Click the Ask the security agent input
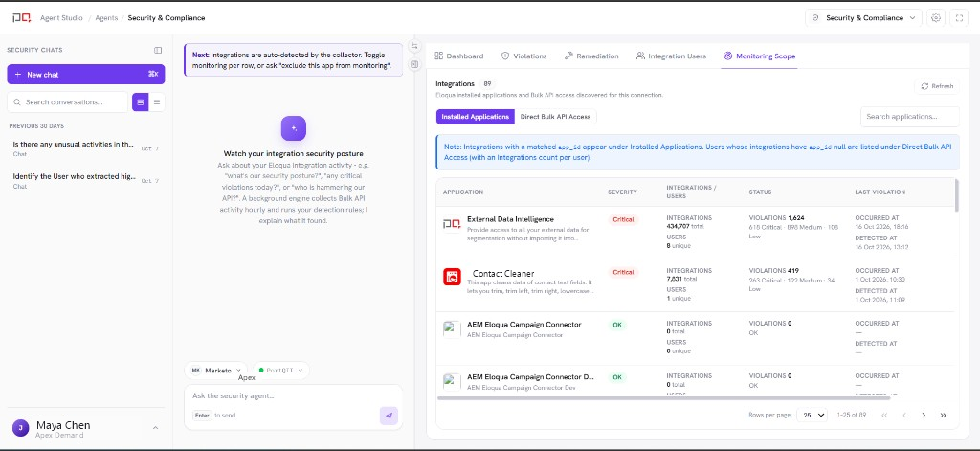 coord(293,396)
